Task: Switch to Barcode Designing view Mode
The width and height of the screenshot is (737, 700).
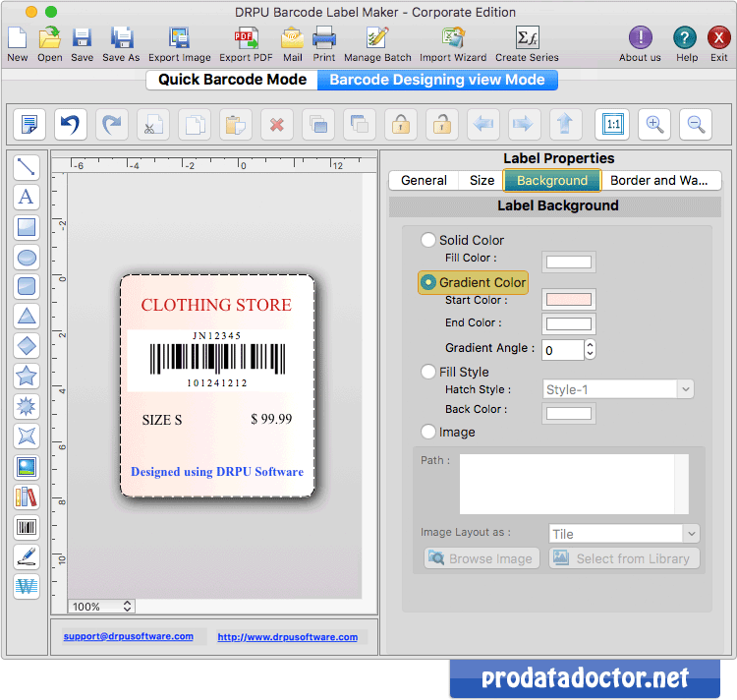Action: [437, 80]
